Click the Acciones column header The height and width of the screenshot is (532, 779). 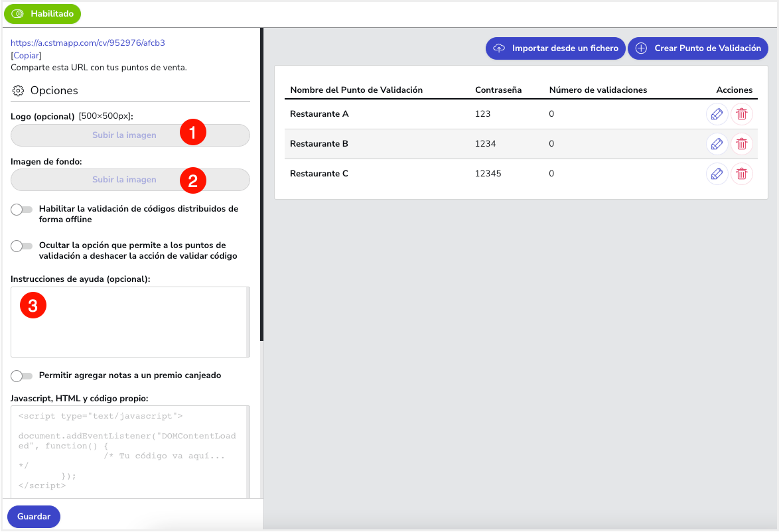click(x=735, y=90)
